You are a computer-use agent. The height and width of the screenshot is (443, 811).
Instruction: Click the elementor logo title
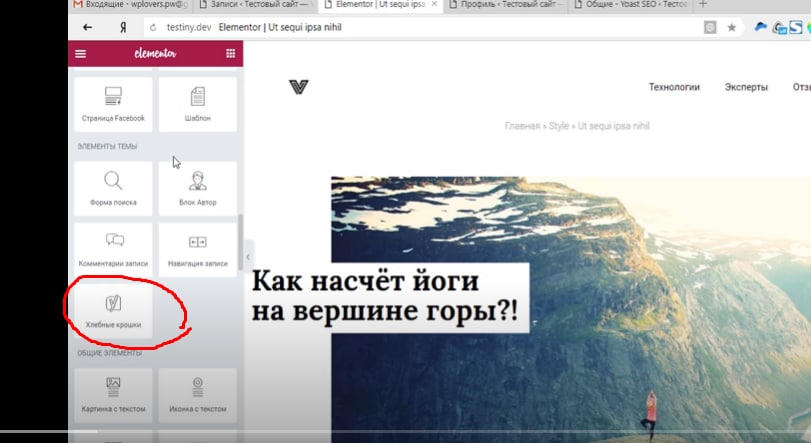coord(155,53)
